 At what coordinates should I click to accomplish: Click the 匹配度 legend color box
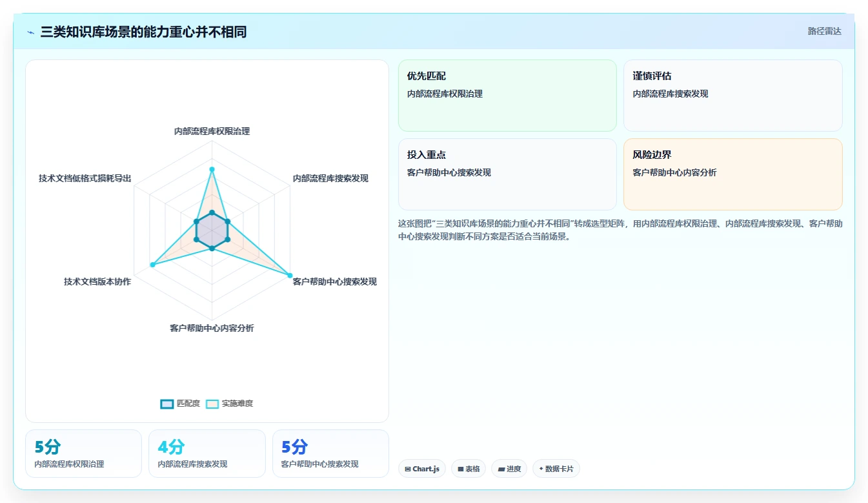[167, 404]
